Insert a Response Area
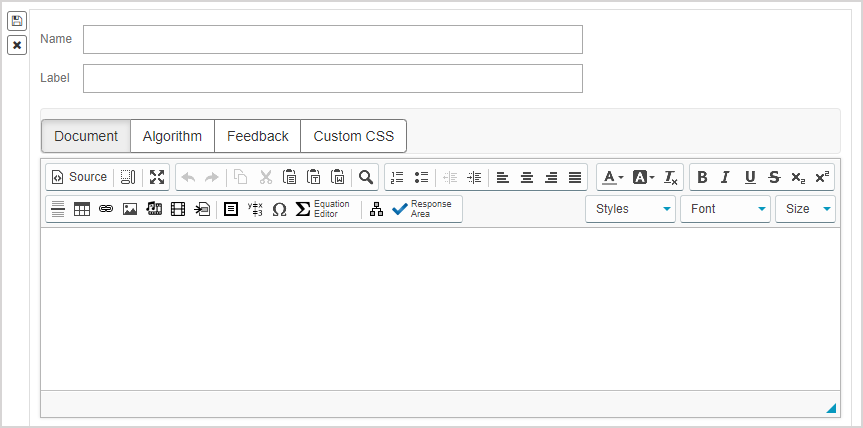This screenshot has height=428, width=863. 424,209
